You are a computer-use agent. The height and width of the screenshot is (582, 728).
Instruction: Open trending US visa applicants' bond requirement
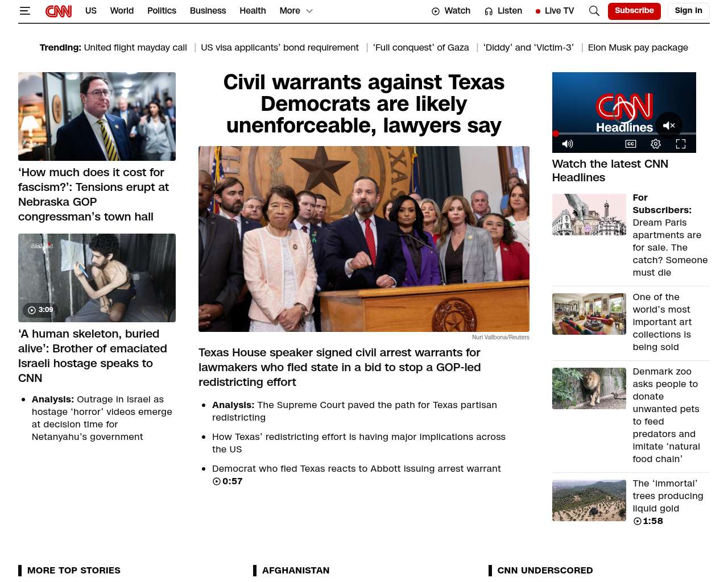(x=280, y=48)
